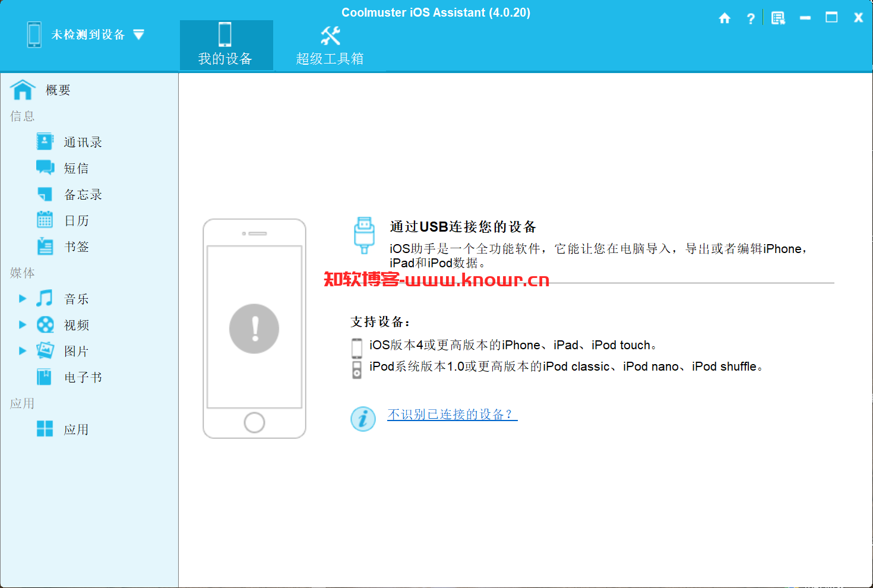Select 短信 label in sidebar
Screen dimensions: 873x588
77,168
